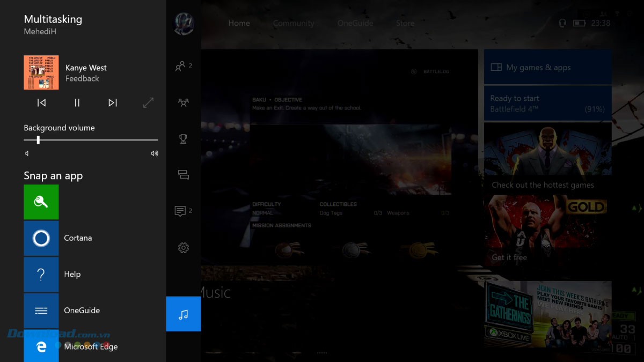
Task: Open the Achievements trophy icon
Action: pos(183,138)
